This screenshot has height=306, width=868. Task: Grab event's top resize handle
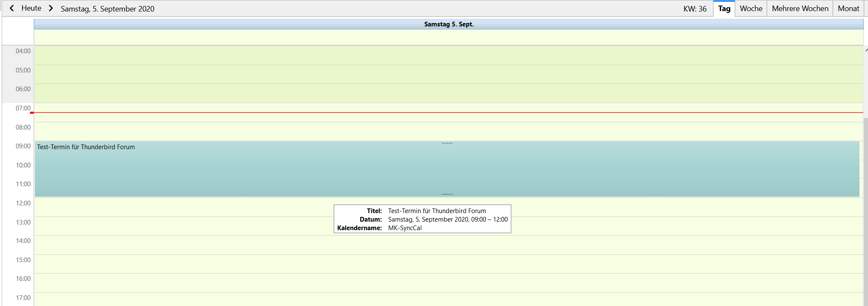point(447,144)
